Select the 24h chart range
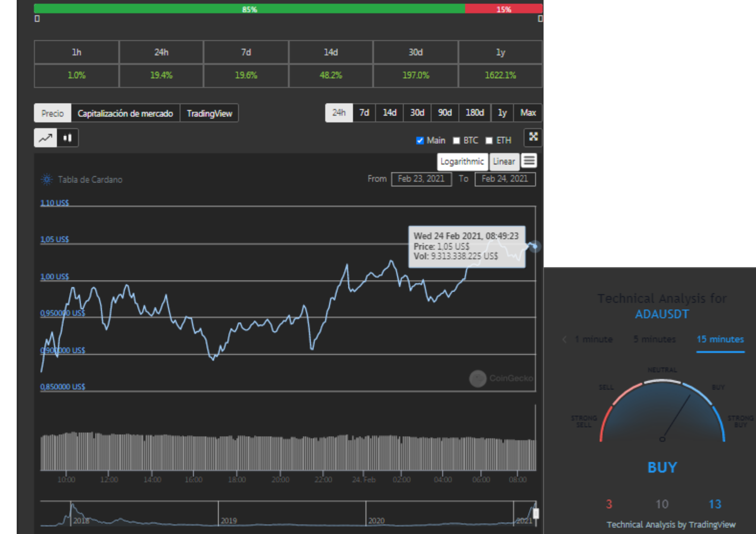 tap(339, 112)
